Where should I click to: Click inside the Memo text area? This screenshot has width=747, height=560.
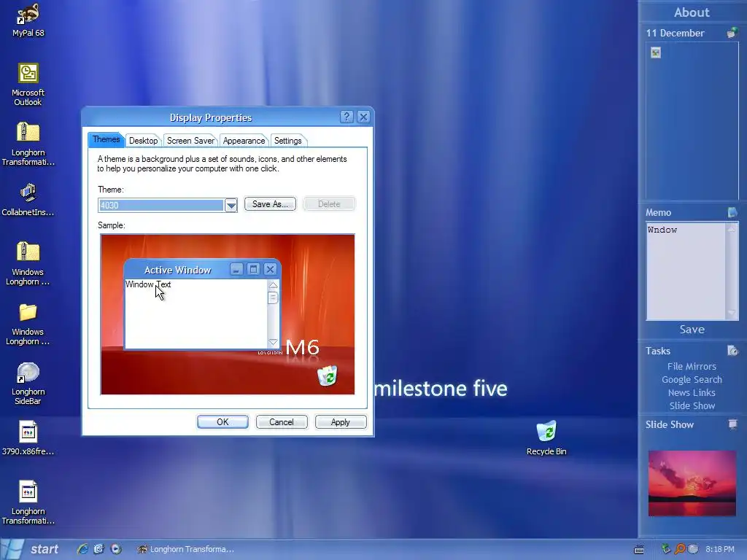click(686, 271)
